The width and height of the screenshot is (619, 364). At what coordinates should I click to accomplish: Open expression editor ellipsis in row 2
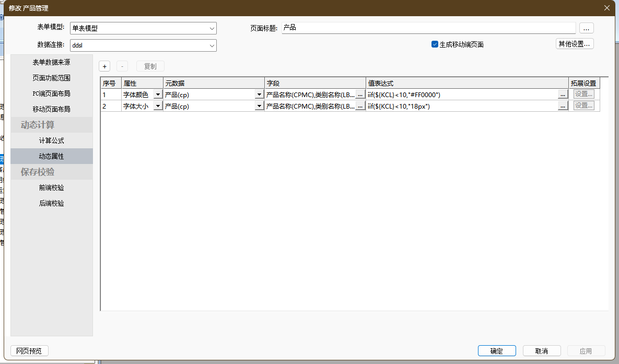coord(563,106)
